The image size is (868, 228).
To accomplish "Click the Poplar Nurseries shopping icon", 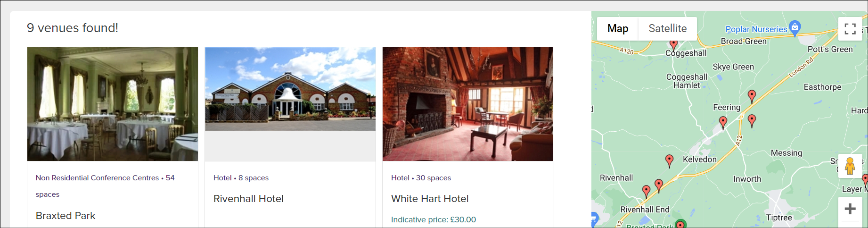I will [795, 28].
